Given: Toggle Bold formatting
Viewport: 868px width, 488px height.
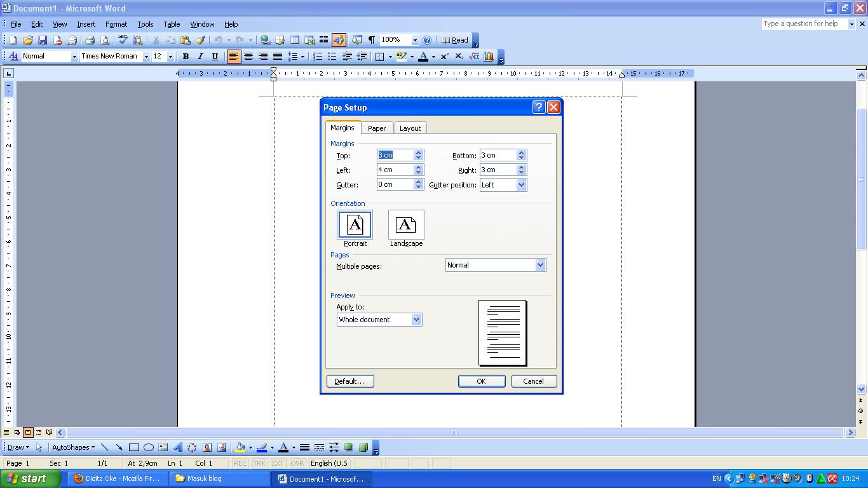Looking at the screenshot, I should tap(186, 57).
